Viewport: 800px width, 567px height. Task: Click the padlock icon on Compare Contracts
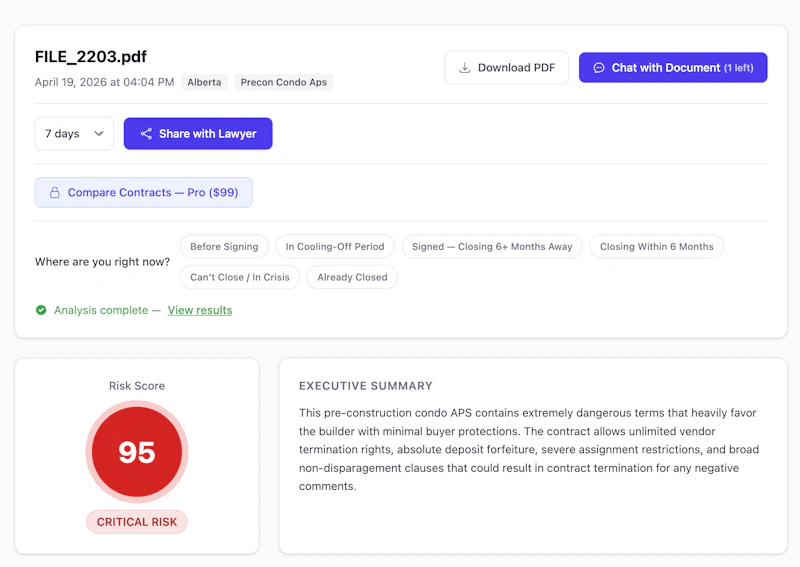coord(55,192)
